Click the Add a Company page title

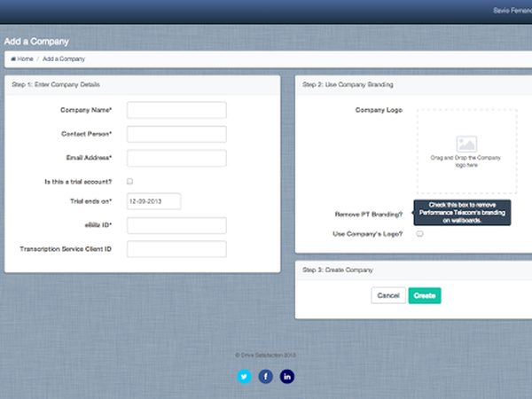click(36, 42)
